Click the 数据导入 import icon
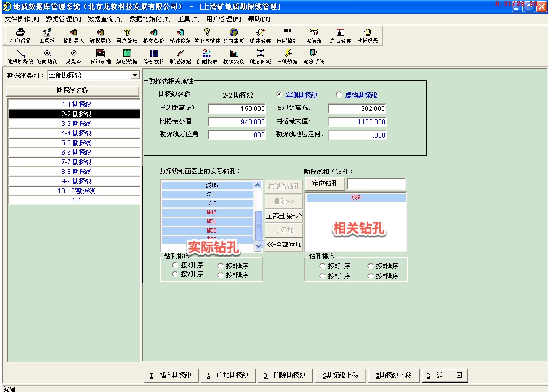Screen dimensions: 550x392 point(73,35)
